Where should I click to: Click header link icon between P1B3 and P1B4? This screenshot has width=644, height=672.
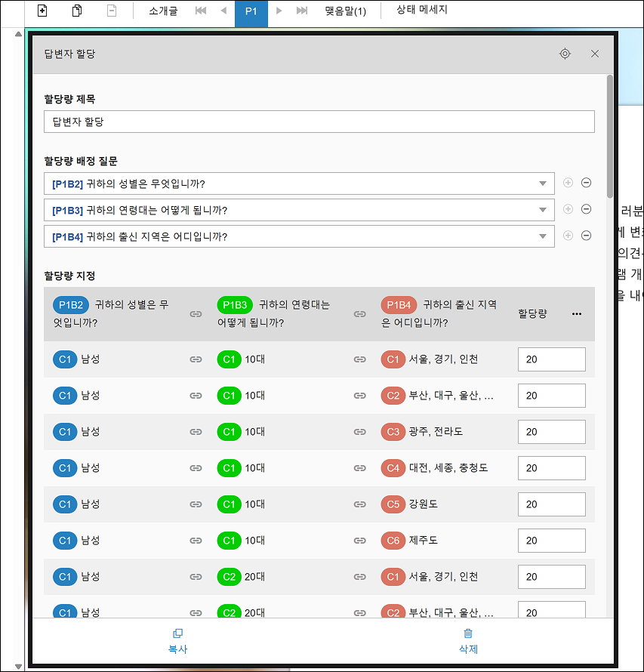(360, 314)
